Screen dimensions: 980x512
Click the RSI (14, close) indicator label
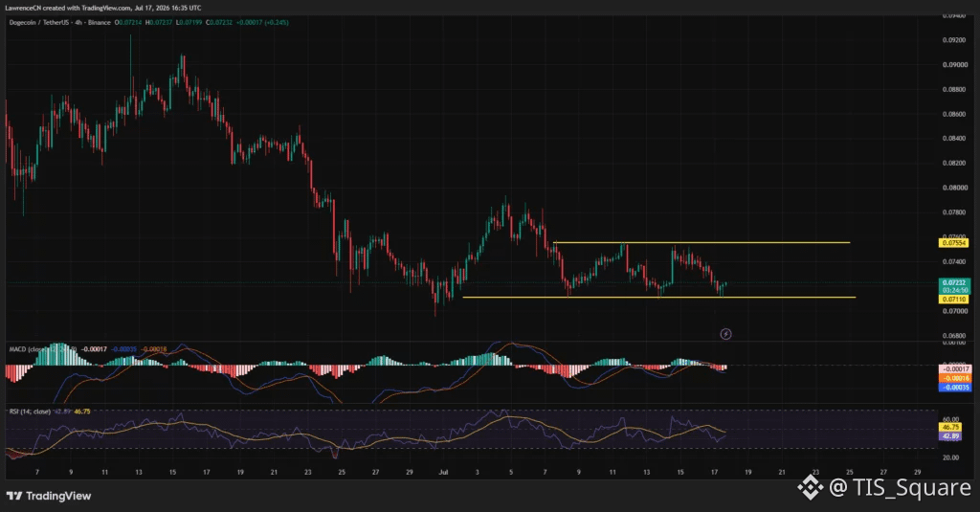[x=30, y=412]
